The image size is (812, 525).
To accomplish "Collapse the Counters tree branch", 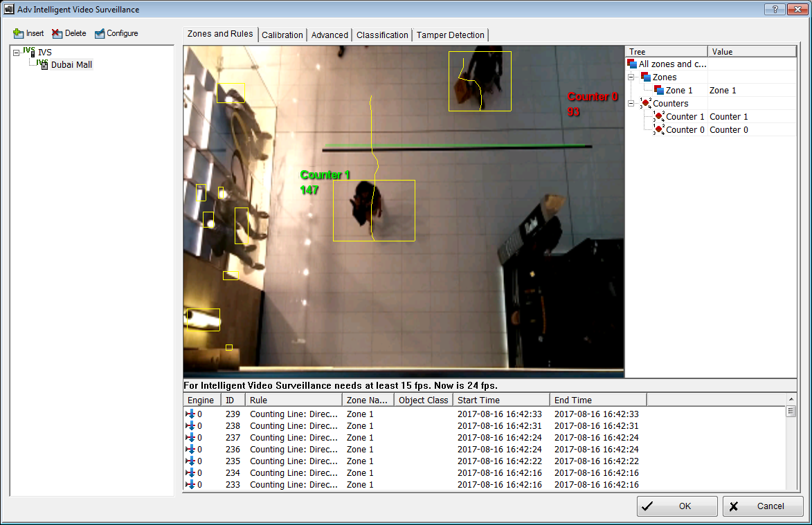I will pos(631,104).
